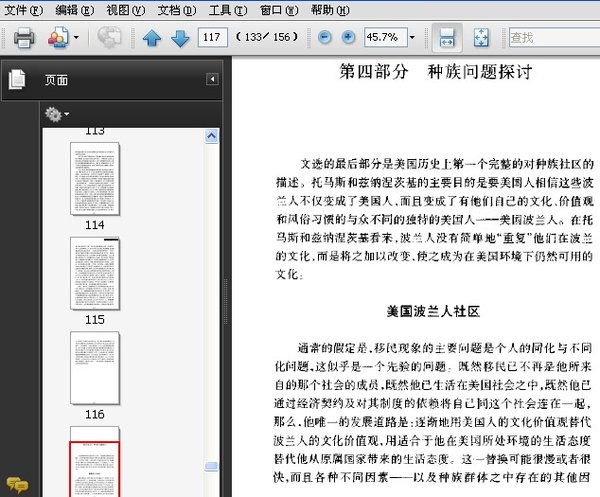
Task: Click the collaboration icon beside the print button
Action: click(56, 38)
